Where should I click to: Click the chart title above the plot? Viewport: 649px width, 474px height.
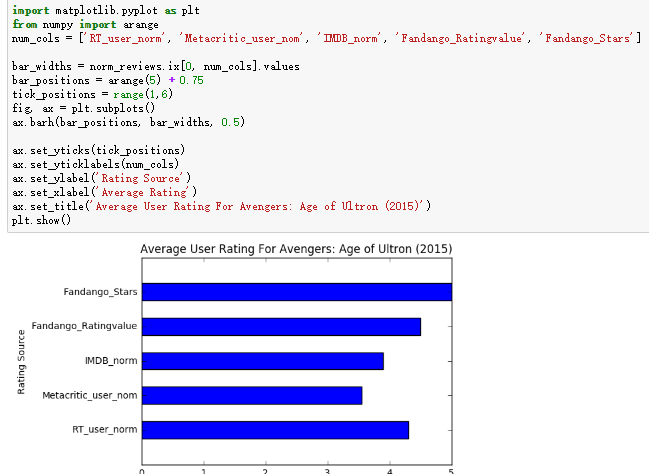click(x=296, y=249)
